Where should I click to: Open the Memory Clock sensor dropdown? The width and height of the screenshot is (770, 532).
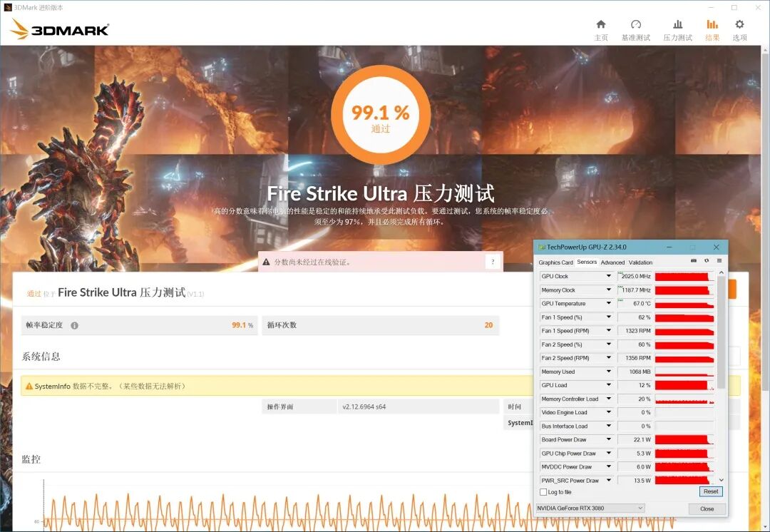click(x=609, y=290)
